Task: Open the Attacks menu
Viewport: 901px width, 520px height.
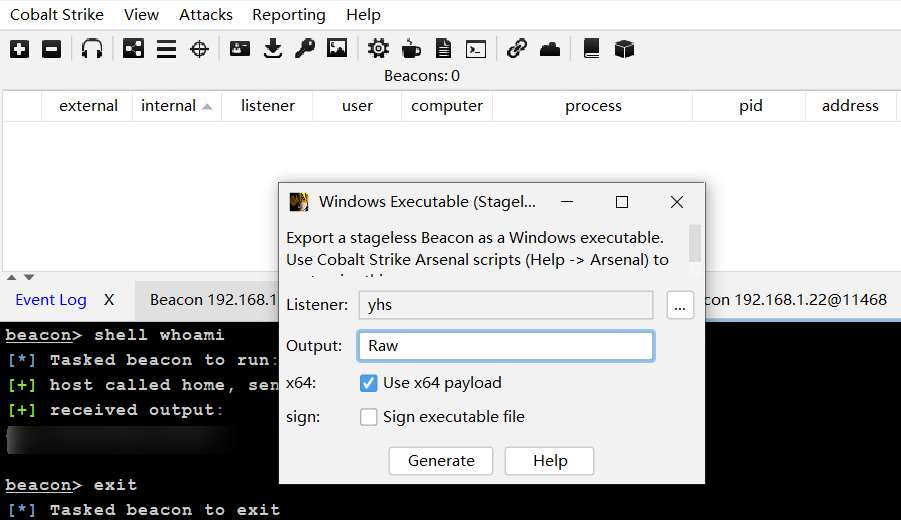Action: pyautogui.click(x=206, y=15)
